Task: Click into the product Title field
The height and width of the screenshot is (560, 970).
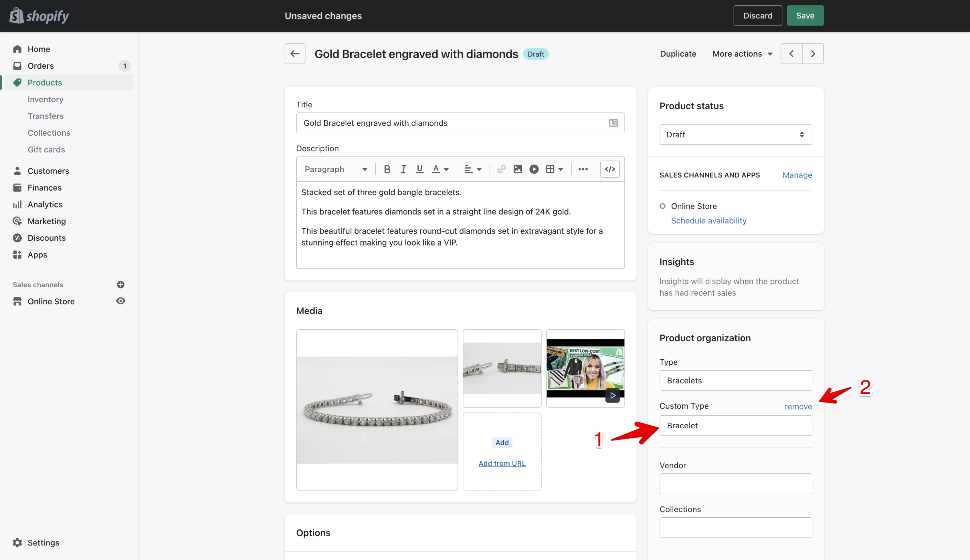Action: (460, 123)
